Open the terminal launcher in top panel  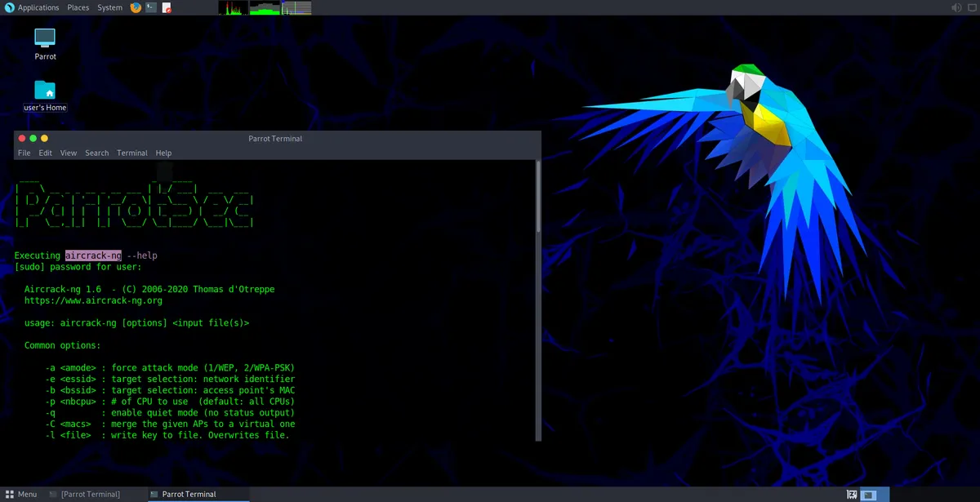[x=149, y=7]
